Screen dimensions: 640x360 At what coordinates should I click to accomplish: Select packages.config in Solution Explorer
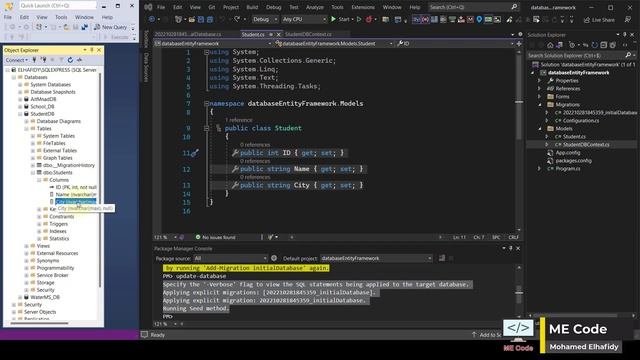tap(573, 161)
